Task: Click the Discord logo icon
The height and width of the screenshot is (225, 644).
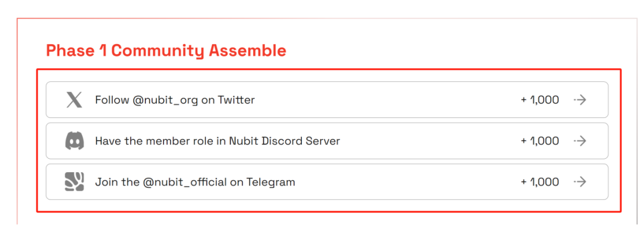Action: (74, 141)
